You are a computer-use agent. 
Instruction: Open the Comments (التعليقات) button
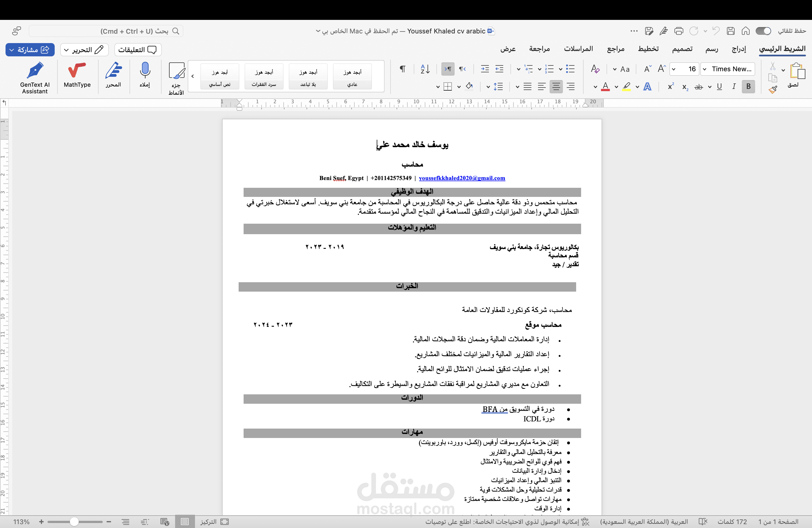pyautogui.click(x=138, y=50)
